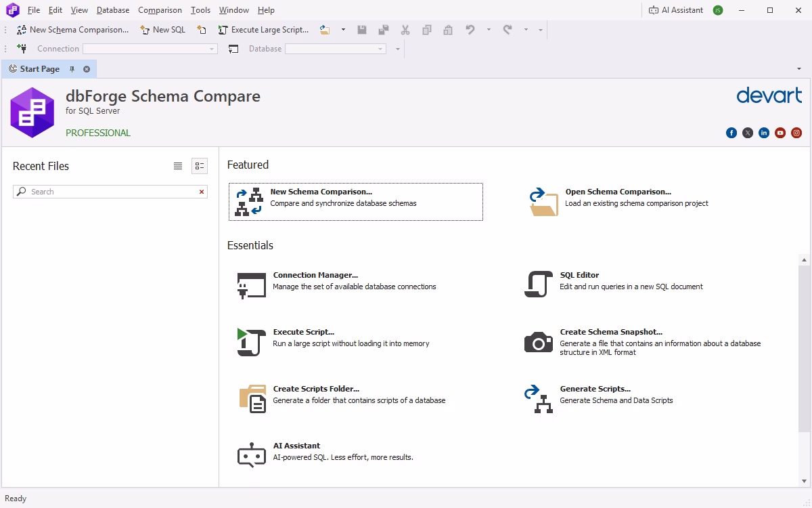Open the X (Twitter) social icon

748,133
